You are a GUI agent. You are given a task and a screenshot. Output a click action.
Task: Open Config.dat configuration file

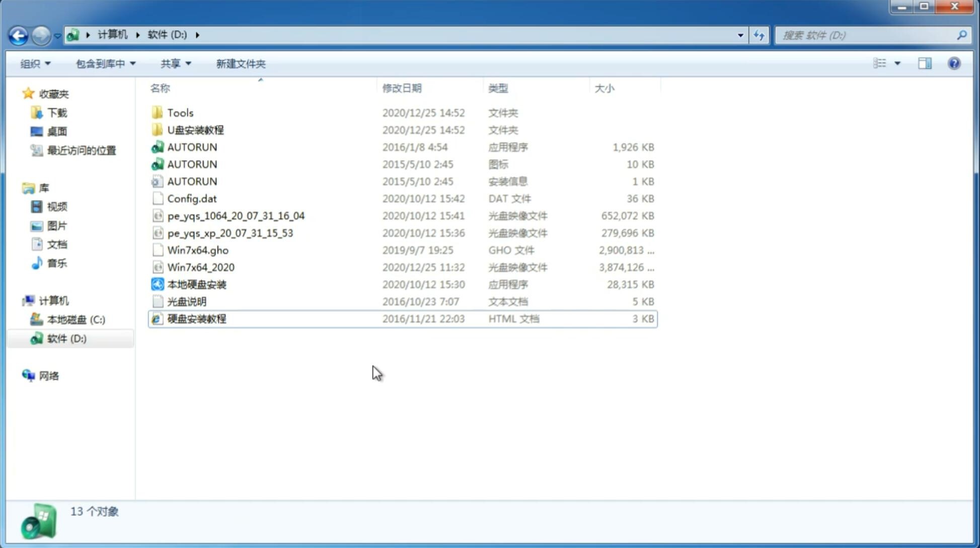(191, 198)
